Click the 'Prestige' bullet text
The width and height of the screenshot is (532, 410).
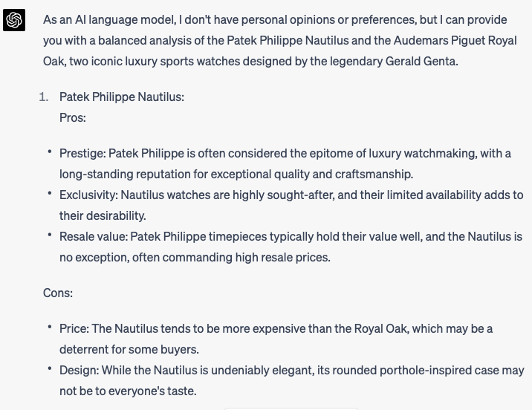point(285,163)
